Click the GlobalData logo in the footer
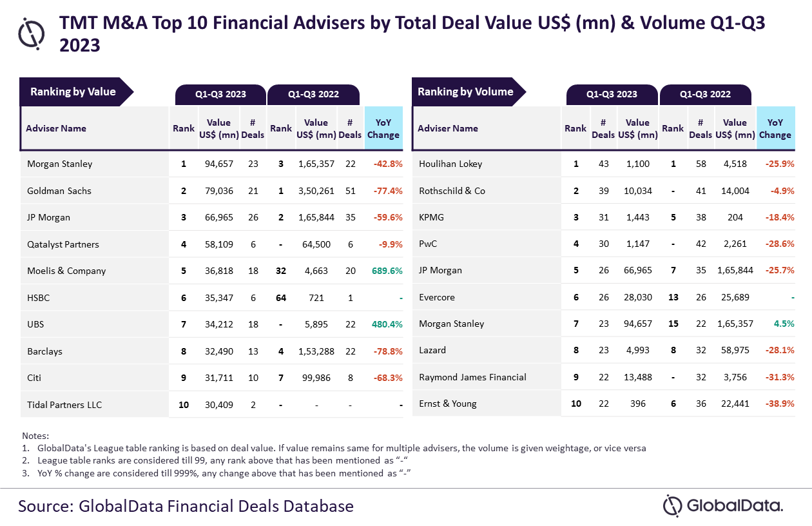 (723, 505)
